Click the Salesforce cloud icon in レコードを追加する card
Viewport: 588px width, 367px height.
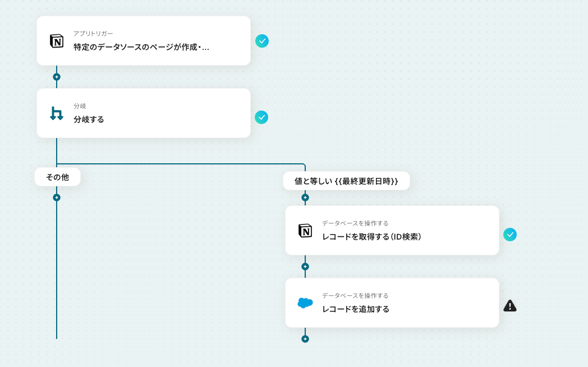coord(305,303)
